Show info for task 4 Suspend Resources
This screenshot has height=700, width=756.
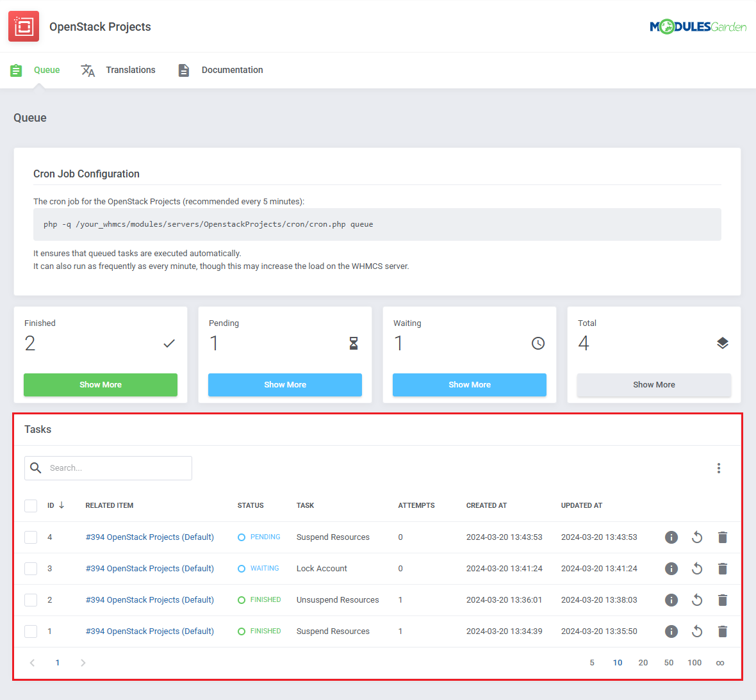(x=671, y=537)
